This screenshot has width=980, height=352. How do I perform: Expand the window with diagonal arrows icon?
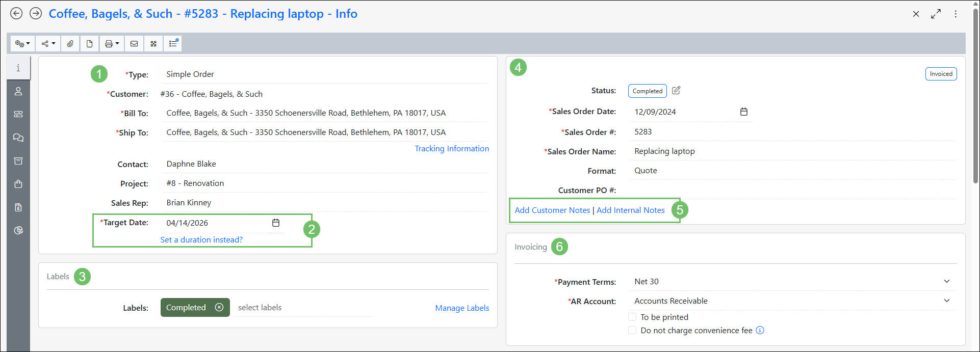936,14
